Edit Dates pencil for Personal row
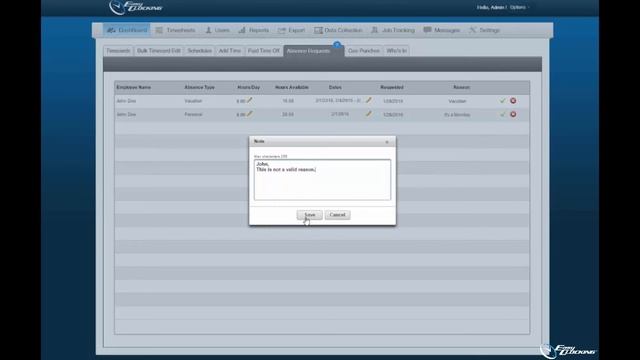This screenshot has width=640, height=360. tap(369, 114)
